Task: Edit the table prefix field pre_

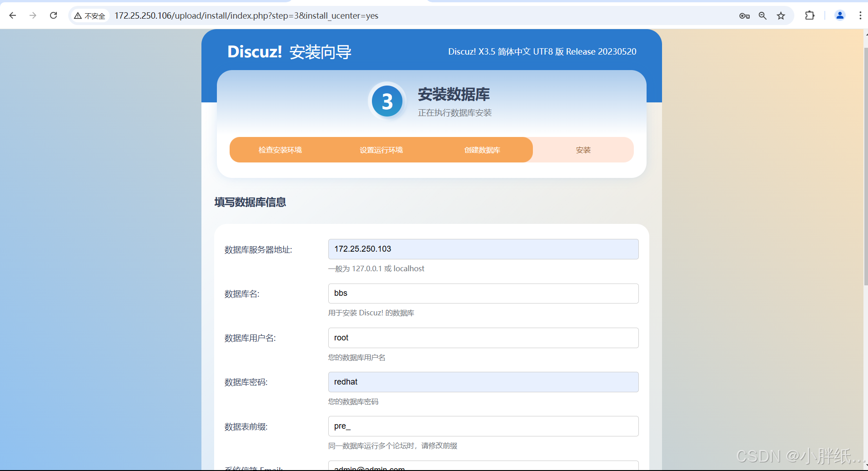Action: [483, 426]
